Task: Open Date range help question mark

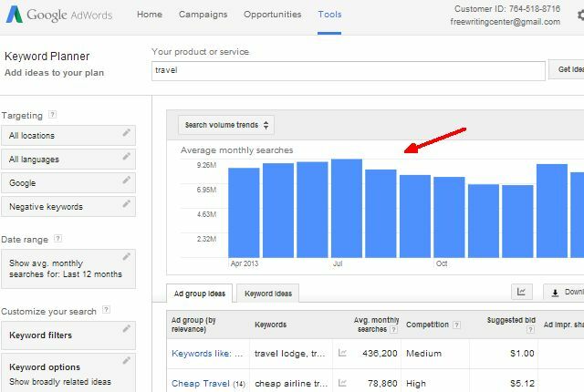Action: [x=57, y=239]
